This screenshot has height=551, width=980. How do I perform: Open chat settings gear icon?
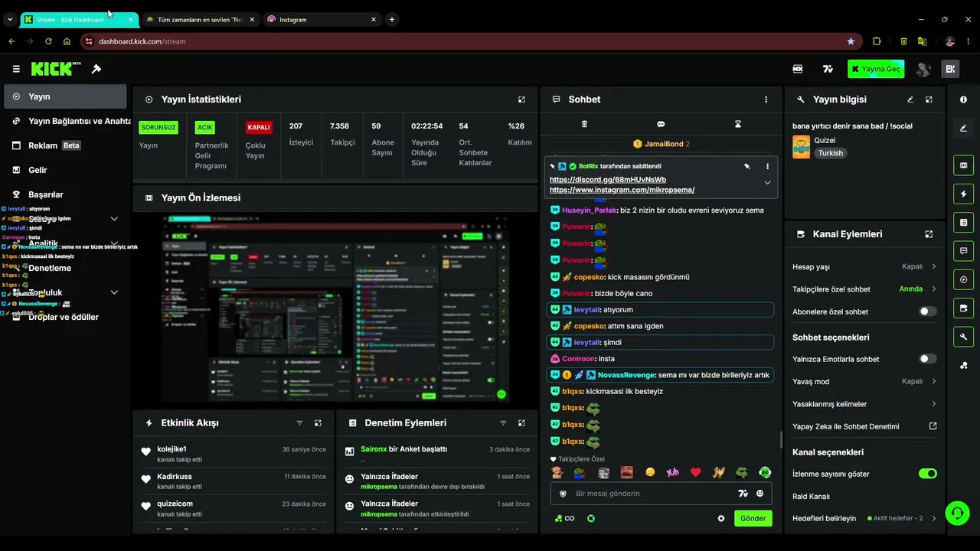pyautogui.click(x=720, y=518)
